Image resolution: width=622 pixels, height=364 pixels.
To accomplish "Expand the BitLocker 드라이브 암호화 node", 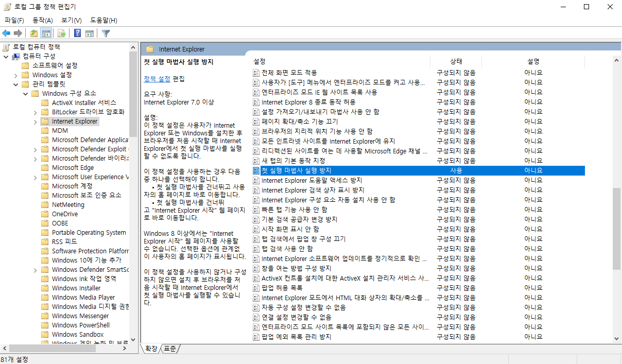I will [35, 112].
